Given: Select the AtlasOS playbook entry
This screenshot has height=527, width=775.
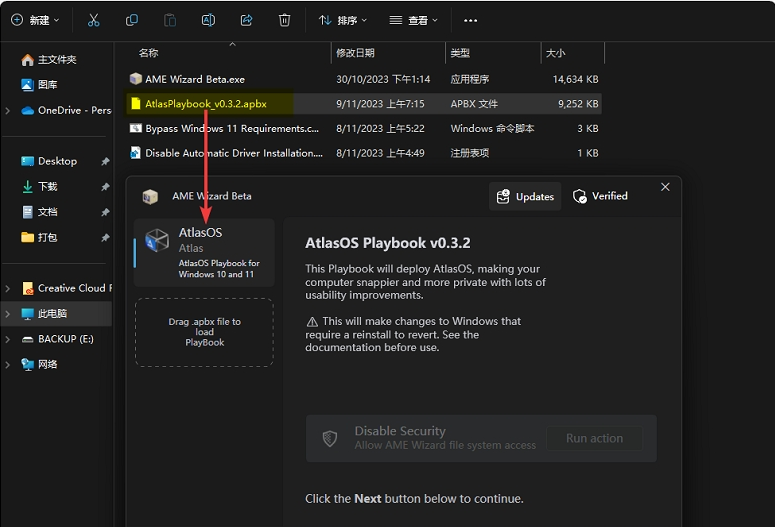Looking at the screenshot, I should point(204,253).
